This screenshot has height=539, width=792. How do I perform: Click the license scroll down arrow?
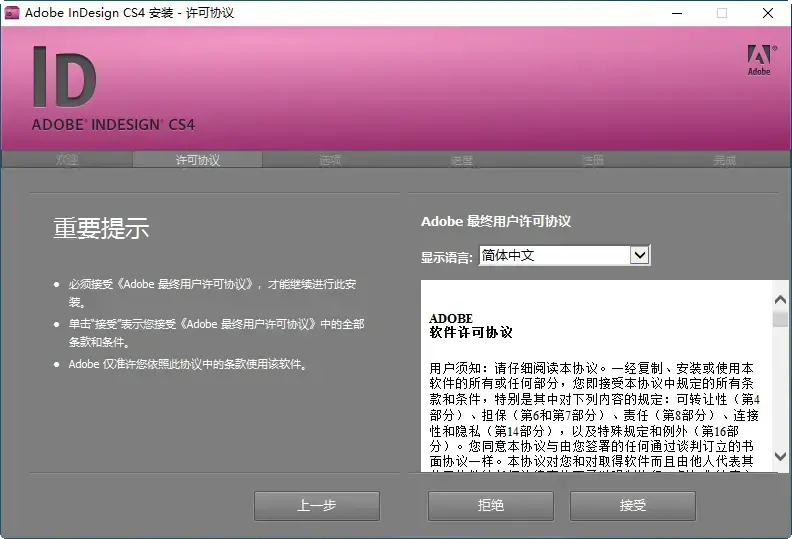point(780,456)
